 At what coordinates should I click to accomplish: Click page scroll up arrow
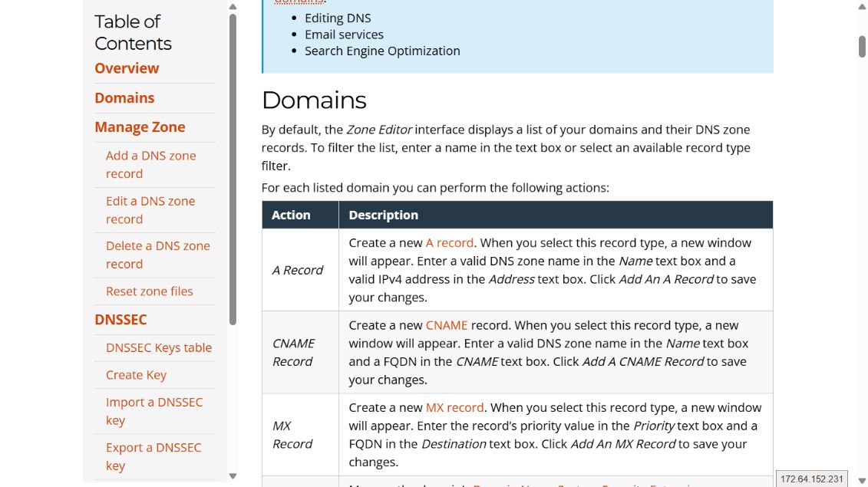click(862, 6)
